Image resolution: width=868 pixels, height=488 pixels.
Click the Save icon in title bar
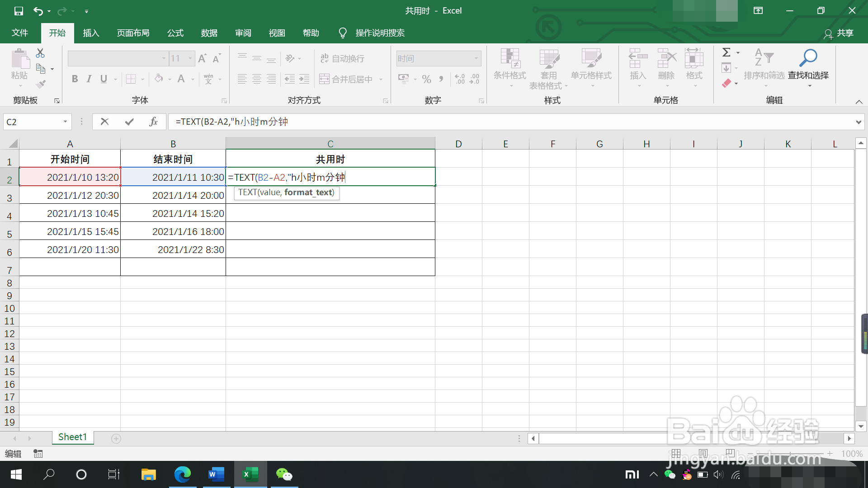click(19, 11)
